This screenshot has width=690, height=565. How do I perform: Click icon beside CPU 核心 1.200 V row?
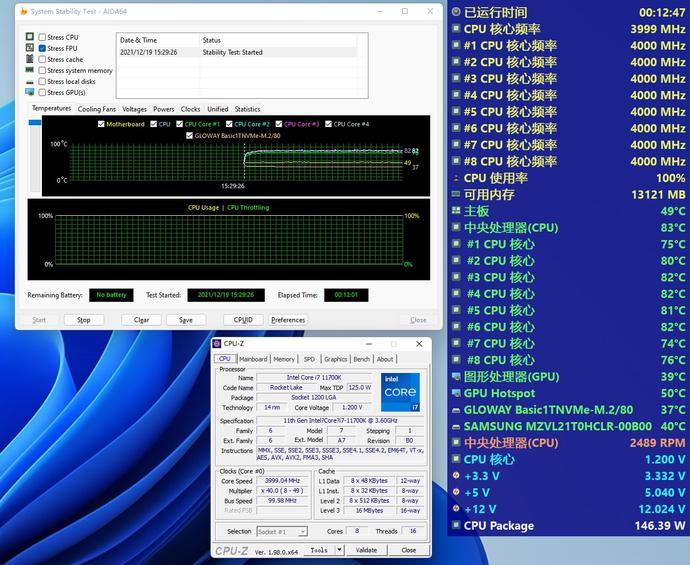click(x=456, y=459)
